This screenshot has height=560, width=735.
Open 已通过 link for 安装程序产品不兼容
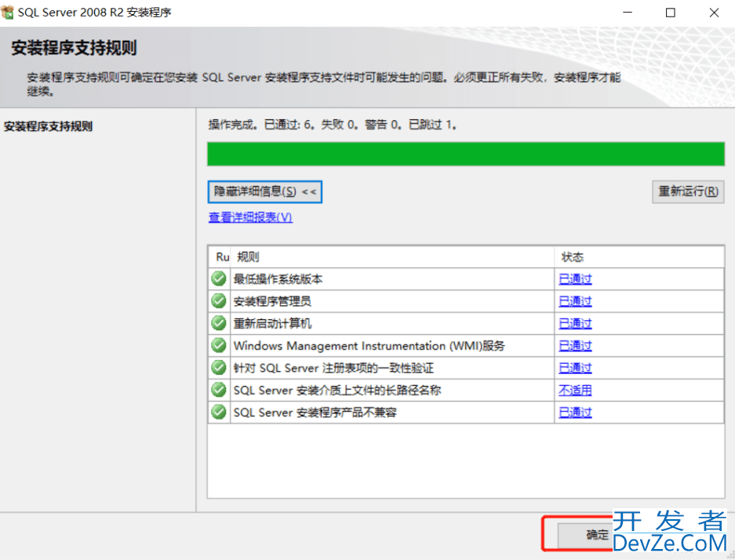pos(575,413)
